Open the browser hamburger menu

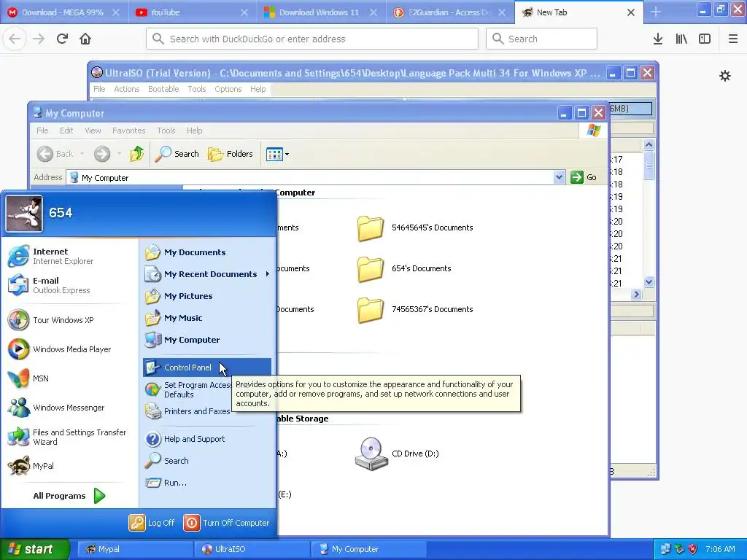[x=733, y=39]
